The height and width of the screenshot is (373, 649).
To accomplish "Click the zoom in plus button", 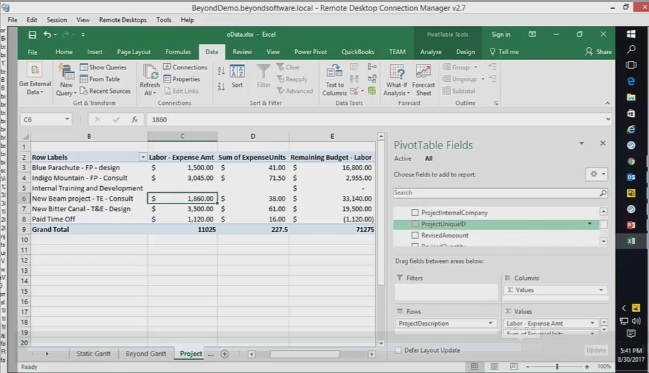I will click(587, 367).
